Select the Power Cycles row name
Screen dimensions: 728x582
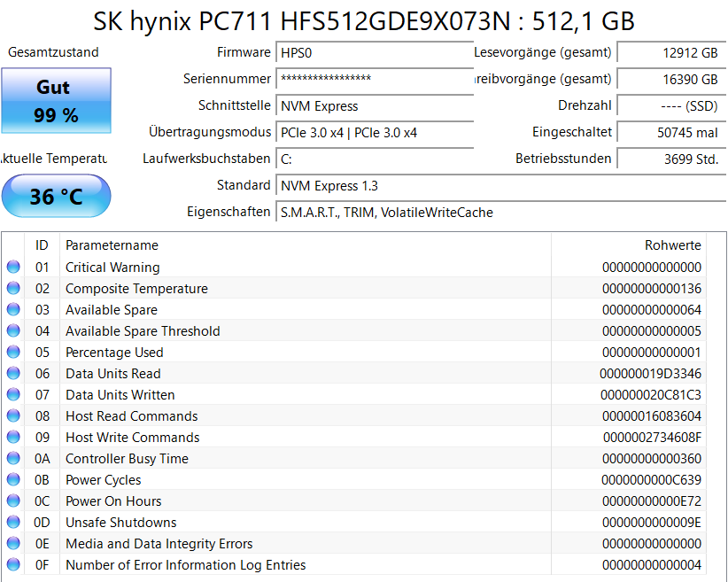(x=103, y=480)
